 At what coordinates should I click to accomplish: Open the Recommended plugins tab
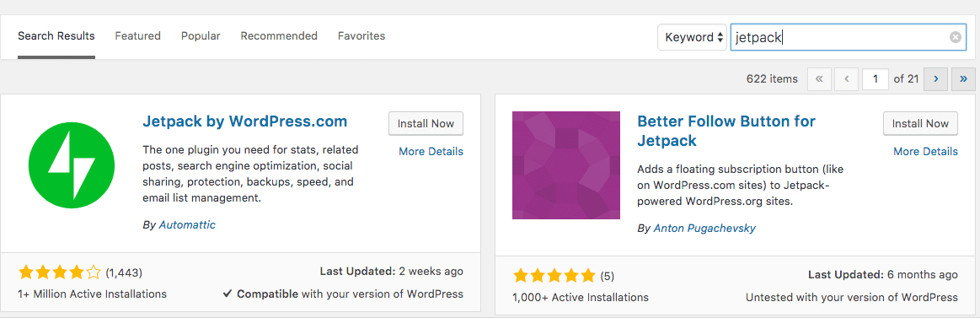[x=279, y=35]
